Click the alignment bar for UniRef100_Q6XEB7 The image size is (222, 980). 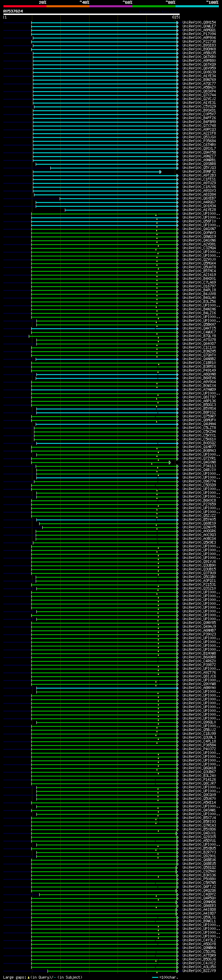coord(119,199)
